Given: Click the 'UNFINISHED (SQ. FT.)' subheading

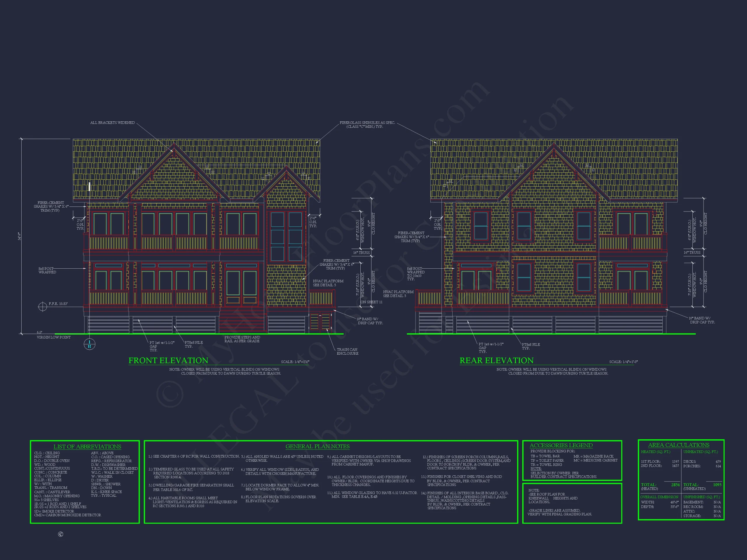Looking at the screenshot, I should tap(701, 497).
